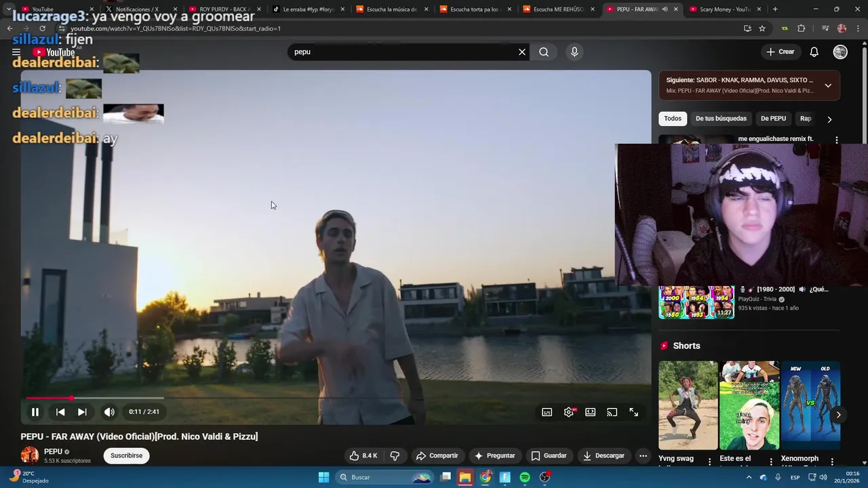Open the 'Yvng swag' short
The width and height of the screenshot is (868, 488).
point(688,405)
